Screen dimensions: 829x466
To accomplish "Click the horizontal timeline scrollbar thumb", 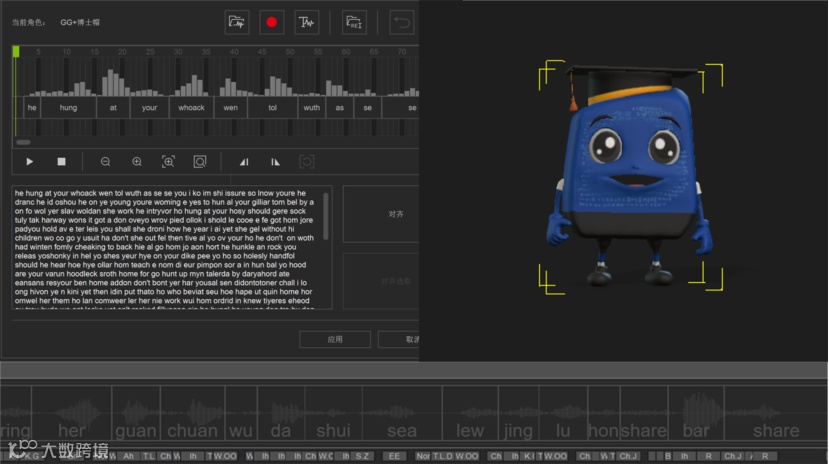I will (23, 142).
